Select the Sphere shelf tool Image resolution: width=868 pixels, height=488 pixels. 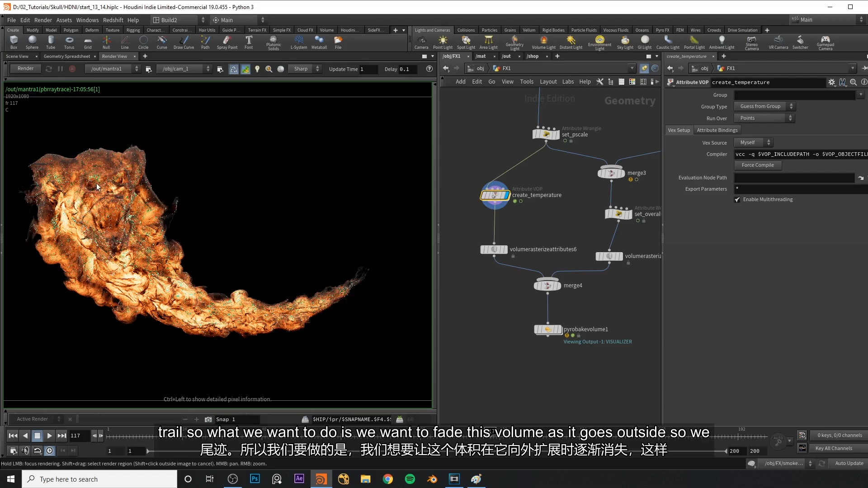click(x=32, y=42)
